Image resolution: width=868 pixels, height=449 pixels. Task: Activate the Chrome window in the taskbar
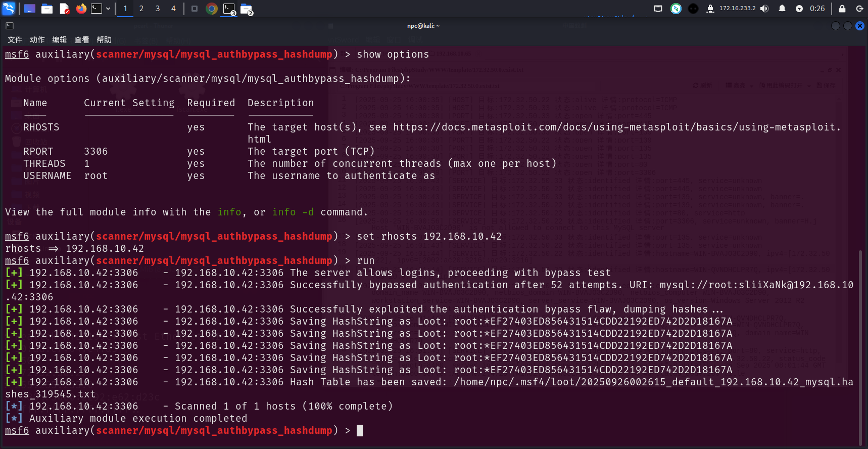point(212,9)
